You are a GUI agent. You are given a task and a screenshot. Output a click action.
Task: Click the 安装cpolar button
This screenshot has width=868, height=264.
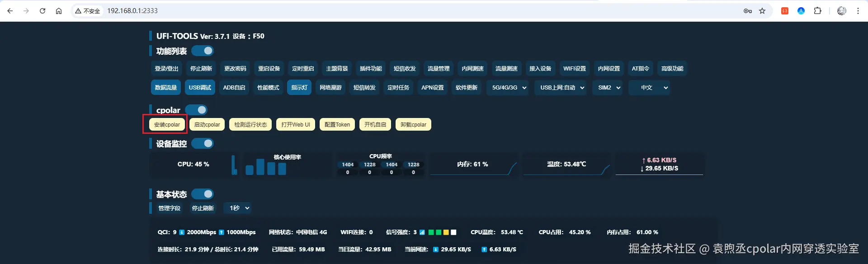pyautogui.click(x=167, y=124)
